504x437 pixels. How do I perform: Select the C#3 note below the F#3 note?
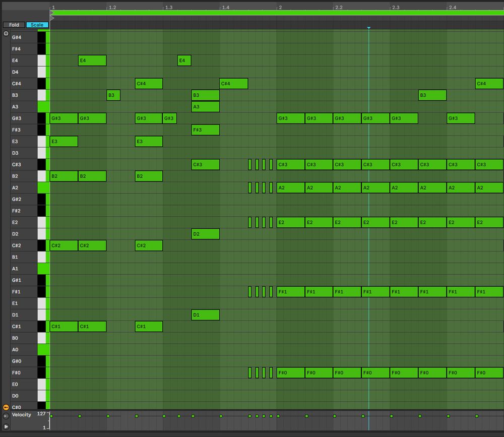206,165
